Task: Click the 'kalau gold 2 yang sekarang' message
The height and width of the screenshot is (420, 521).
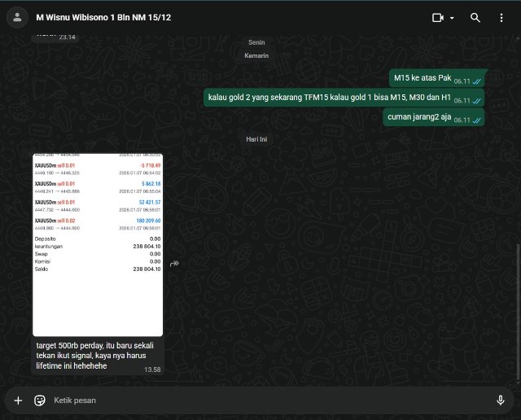Action: (344, 98)
